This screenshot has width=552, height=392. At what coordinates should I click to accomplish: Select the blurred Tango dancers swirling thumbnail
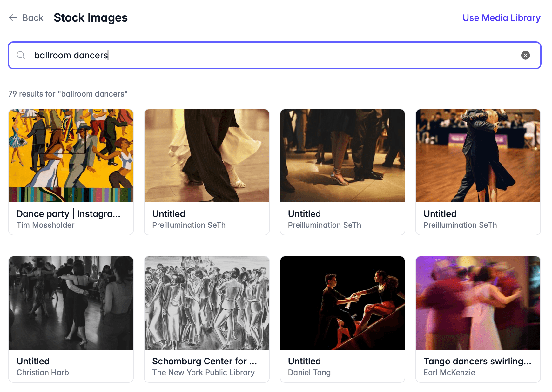pyautogui.click(x=478, y=303)
